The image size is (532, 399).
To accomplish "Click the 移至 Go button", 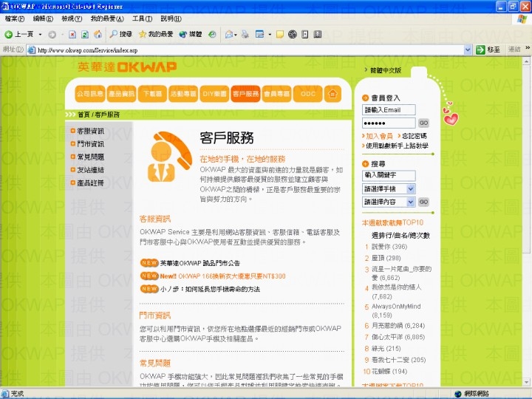I will tap(488, 50).
